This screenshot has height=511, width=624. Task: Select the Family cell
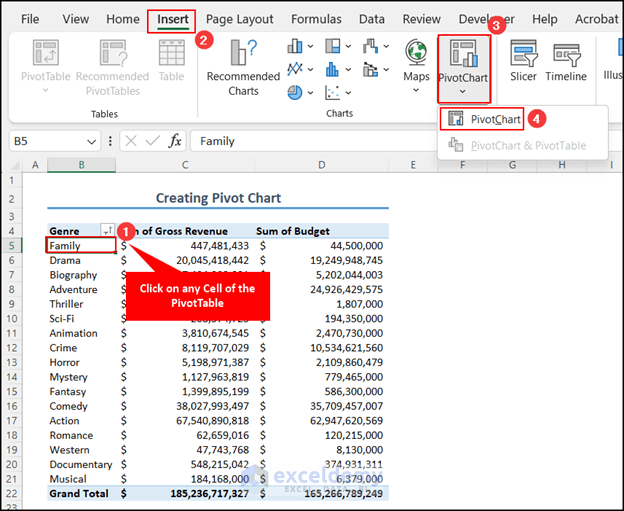coord(81,246)
